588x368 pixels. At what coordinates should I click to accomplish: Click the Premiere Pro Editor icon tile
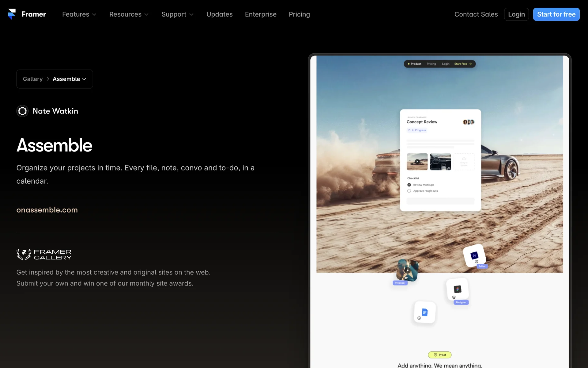474,255
